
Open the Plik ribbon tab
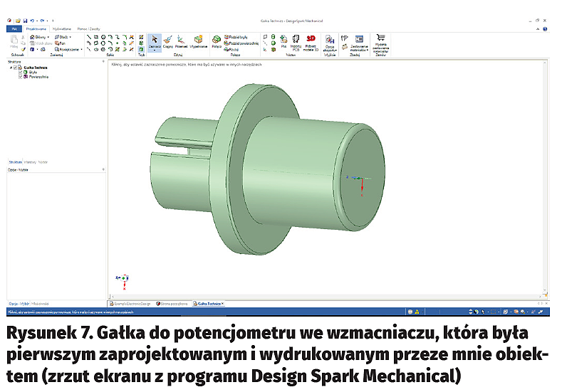(13, 28)
